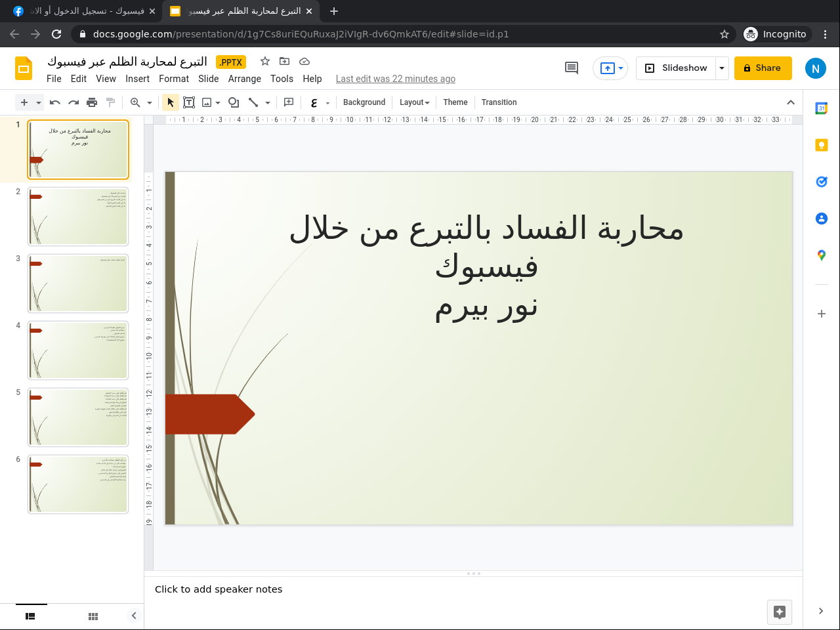This screenshot has height=630, width=840.
Task: Expand Slideshow options dropdown arrow
Action: pos(722,68)
